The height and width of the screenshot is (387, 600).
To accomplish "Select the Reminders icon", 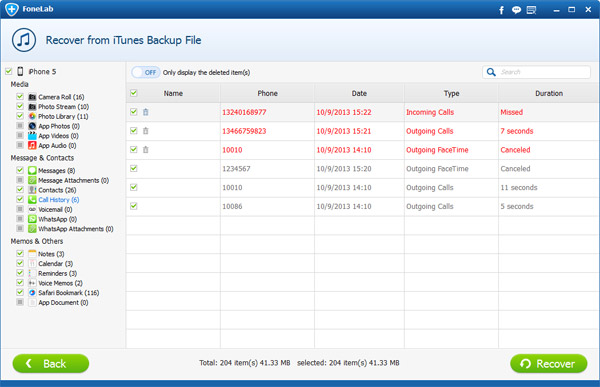I will click(x=32, y=273).
